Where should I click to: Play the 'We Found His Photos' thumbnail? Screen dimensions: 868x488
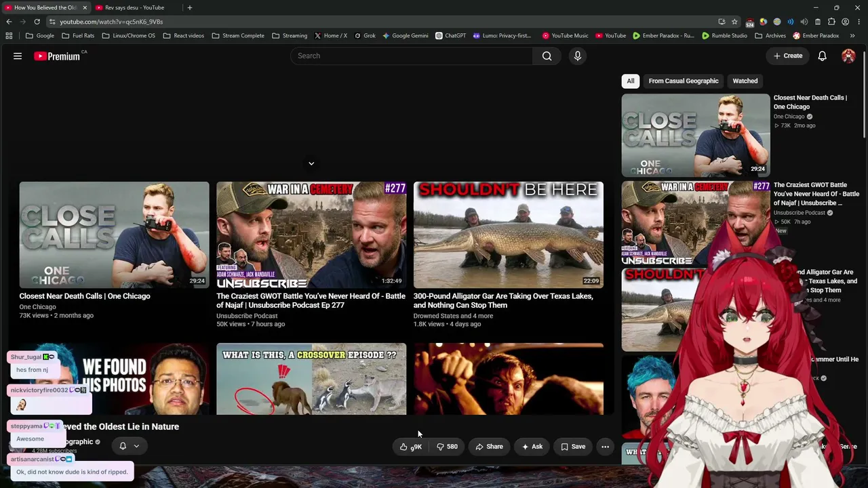[114, 378]
